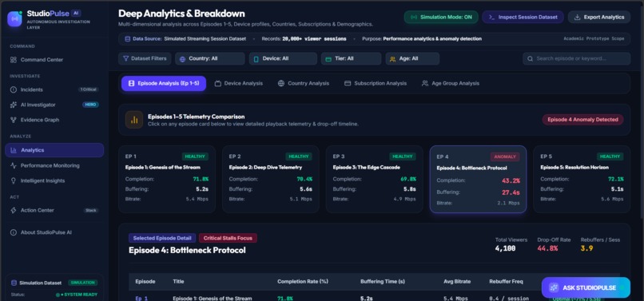Click the Ep 1 link in the table
644x301 pixels.
tap(141, 299)
